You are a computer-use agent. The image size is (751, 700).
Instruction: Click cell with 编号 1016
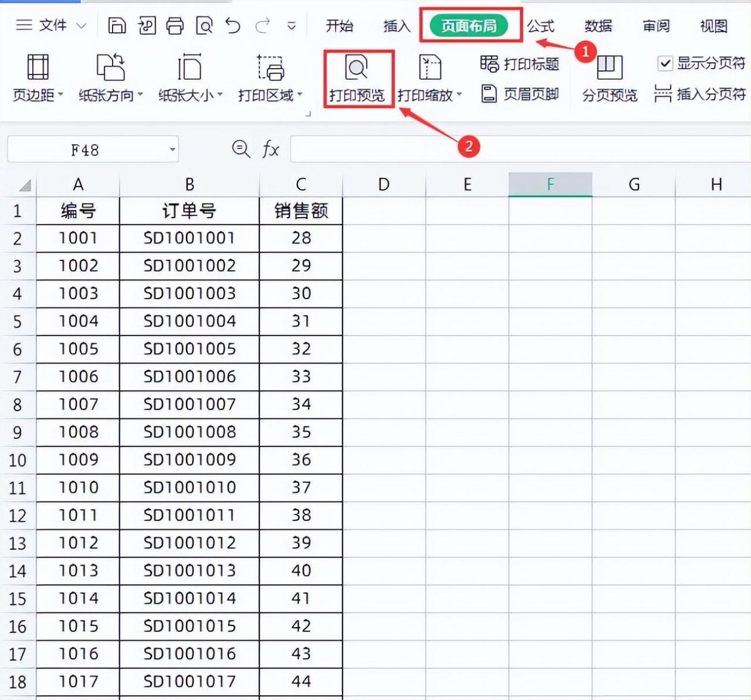tap(78, 654)
